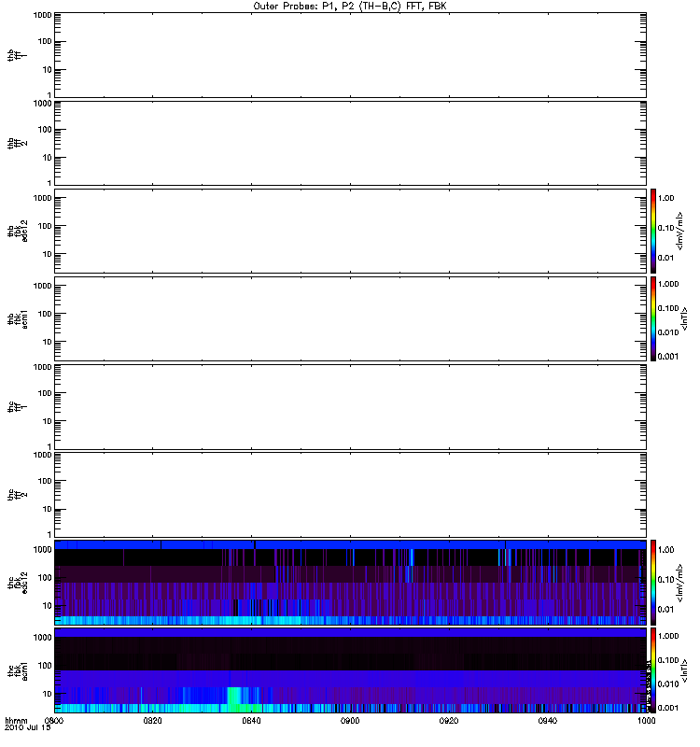This screenshot has height=747, width=700.
Task: Click the '2010 Jul 15' date label
Action: click(27, 727)
